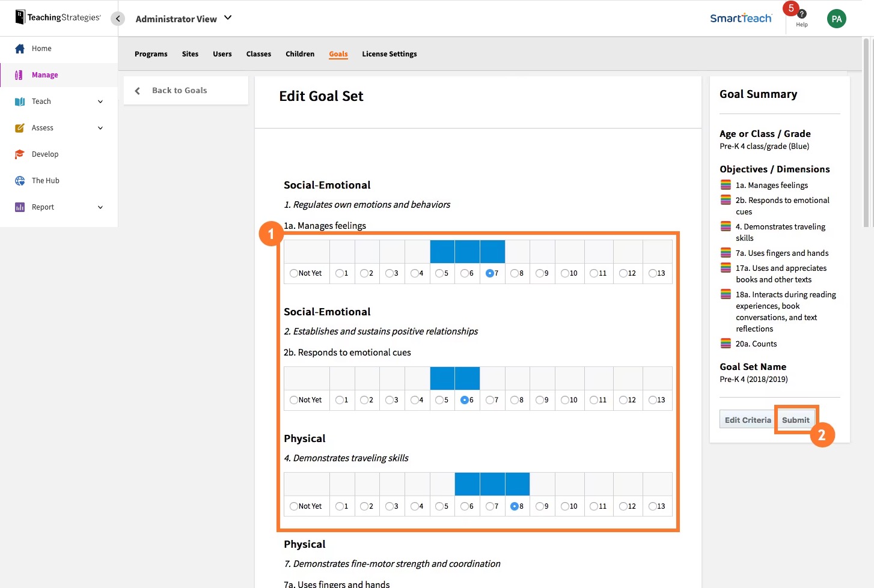Expand the Administrator View dropdown

[183, 19]
